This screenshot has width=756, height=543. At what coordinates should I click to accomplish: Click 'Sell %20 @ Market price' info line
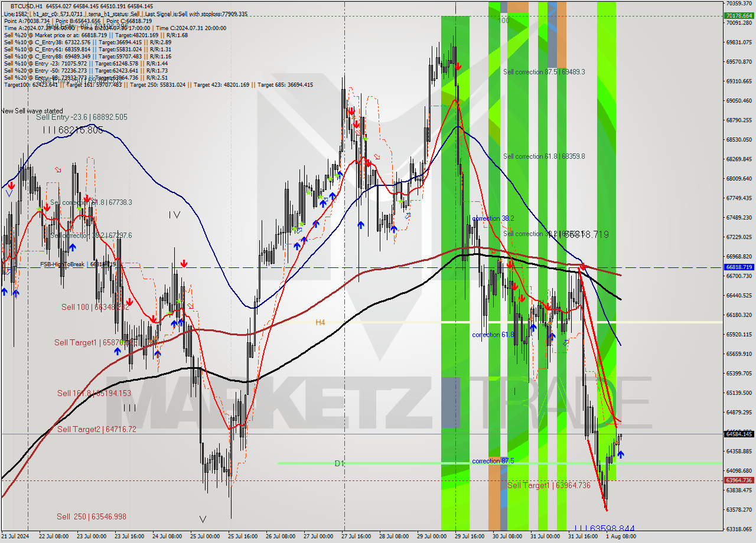(96, 35)
